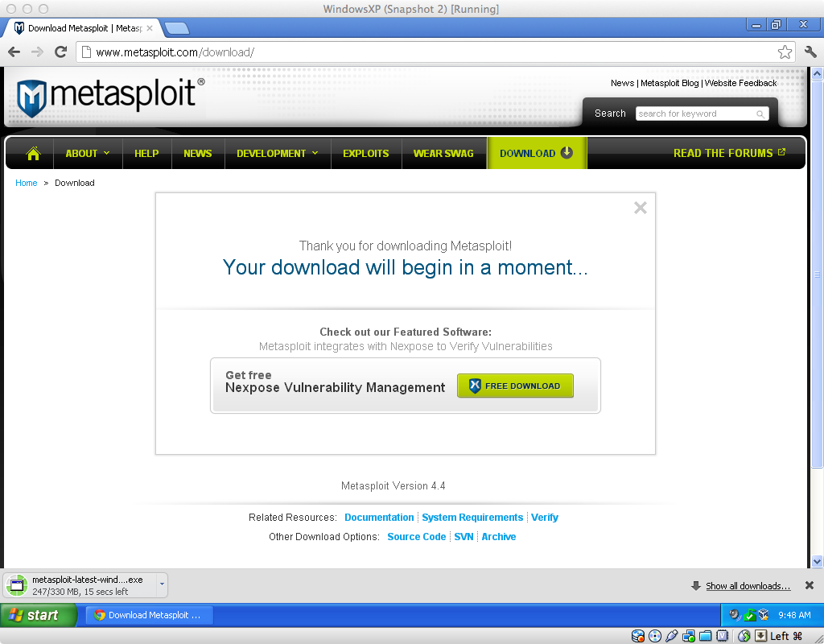
Task: Open the Archive download option
Action: pyautogui.click(x=499, y=537)
